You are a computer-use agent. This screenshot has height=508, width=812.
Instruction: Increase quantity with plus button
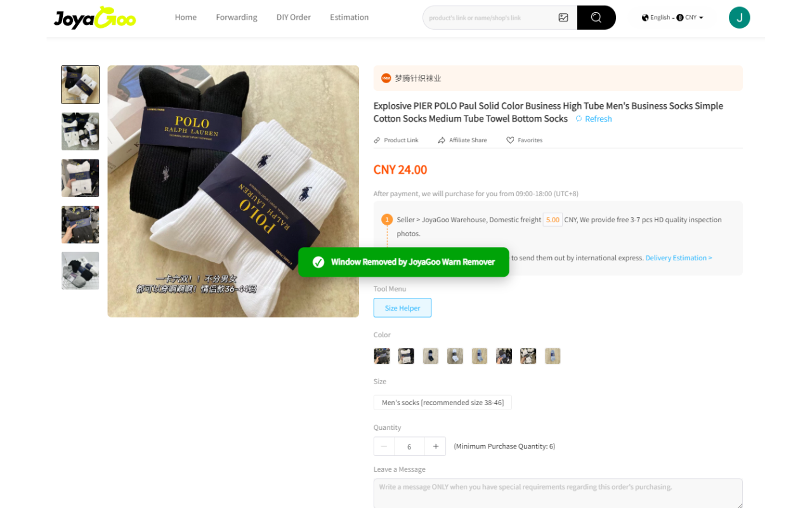435,446
